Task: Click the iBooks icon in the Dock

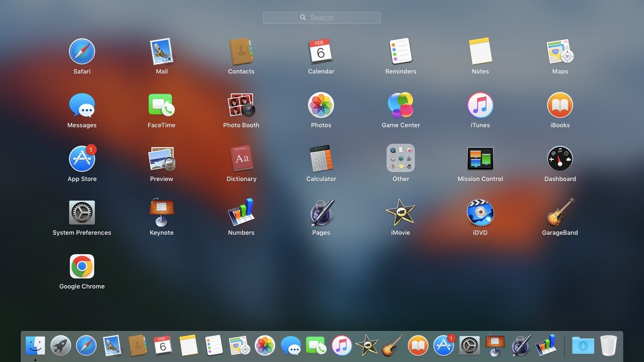Action: coord(418,346)
